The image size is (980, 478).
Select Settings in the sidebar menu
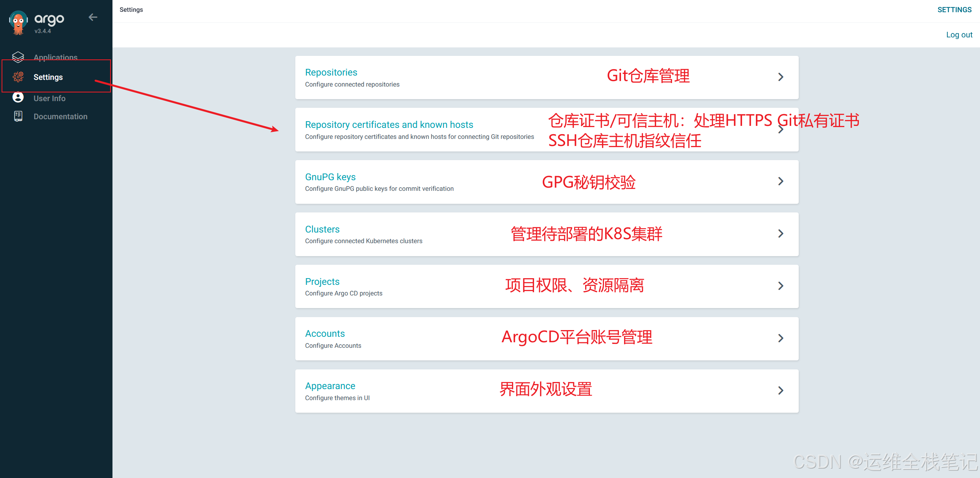point(48,77)
